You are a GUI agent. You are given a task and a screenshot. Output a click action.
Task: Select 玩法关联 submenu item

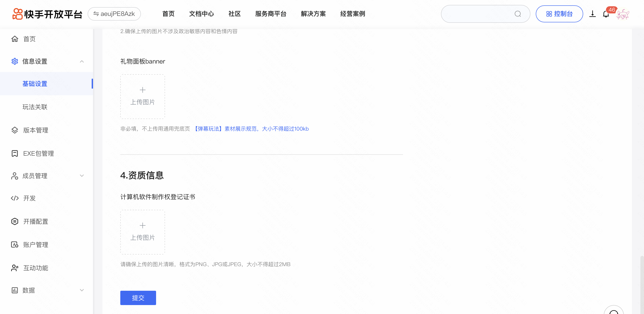(35, 107)
